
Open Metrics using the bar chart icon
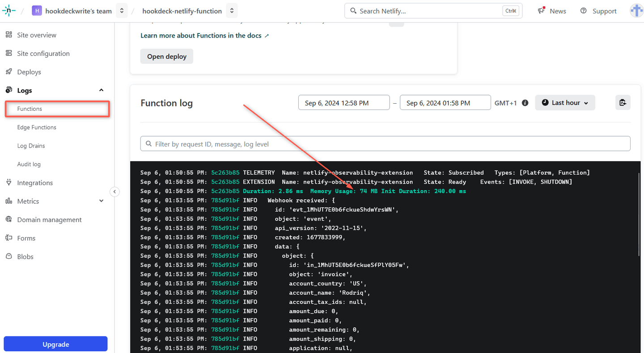8,201
